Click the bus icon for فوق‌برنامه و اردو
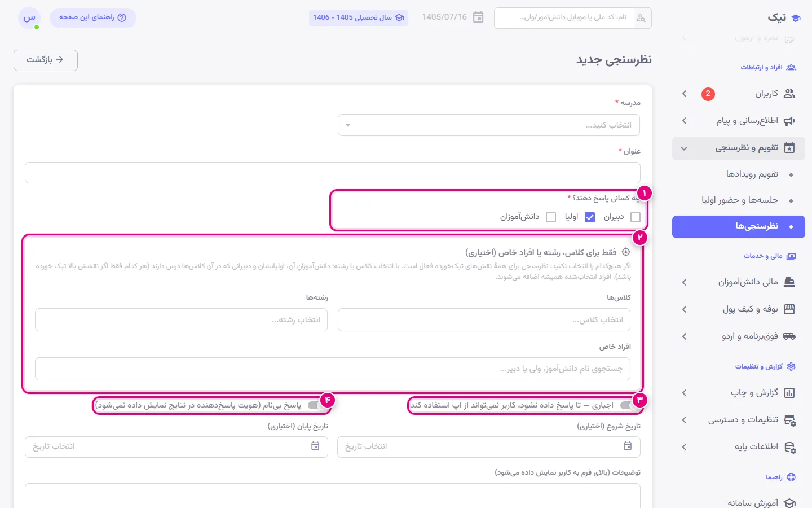812x508 pixels. (x=789, y=336)
